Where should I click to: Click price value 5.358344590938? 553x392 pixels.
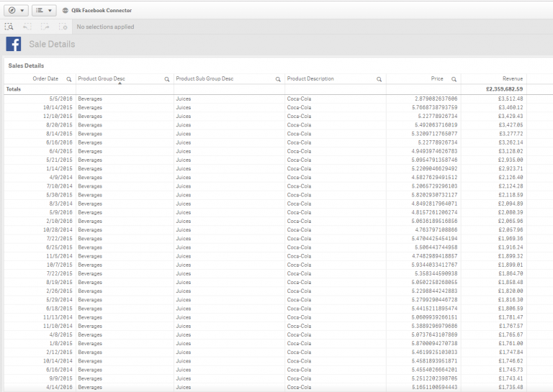(436, 273)
